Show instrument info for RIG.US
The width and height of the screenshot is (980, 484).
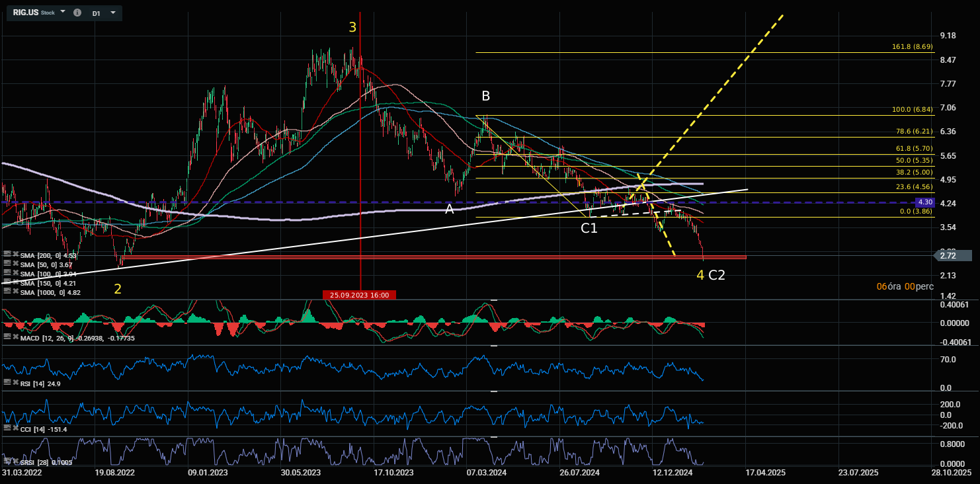77,13
